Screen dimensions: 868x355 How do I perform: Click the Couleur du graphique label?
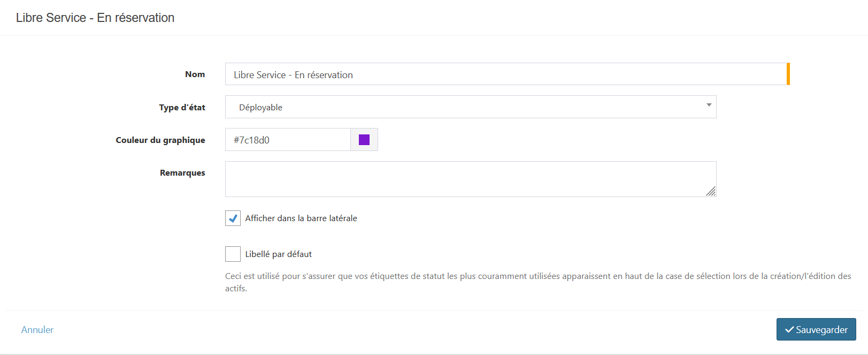click(160, 140)
